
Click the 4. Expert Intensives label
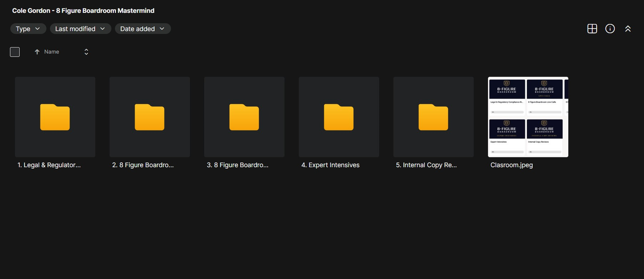[330, 165]
